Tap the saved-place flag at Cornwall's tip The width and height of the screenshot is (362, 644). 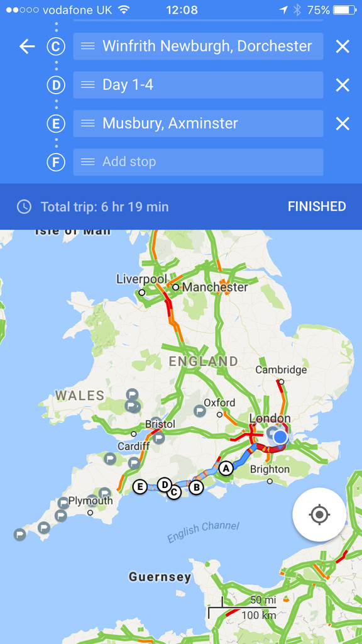(x=19, y=535)
